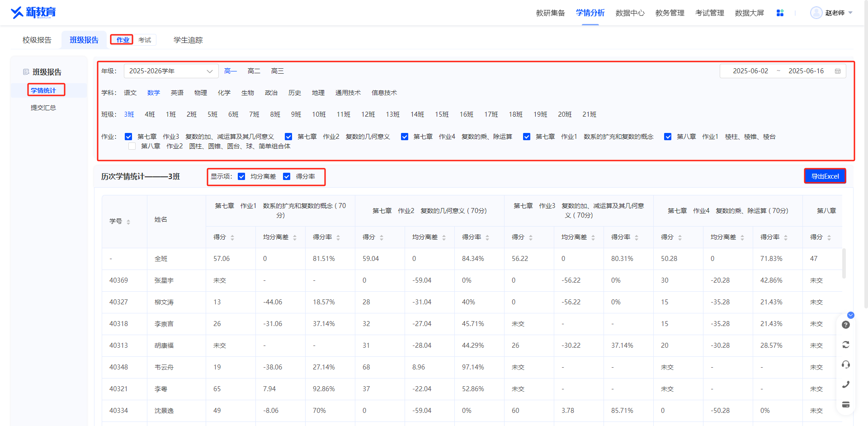The image size is (868, 426).
Task: Click the start date 2025-06-02 field
Action: click(x=750, y=71)
